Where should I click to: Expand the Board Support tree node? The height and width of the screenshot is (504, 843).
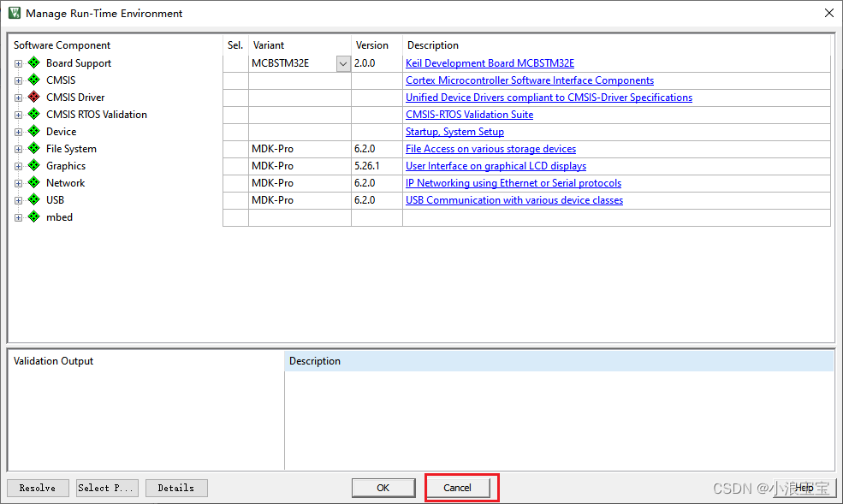[18, 63]
